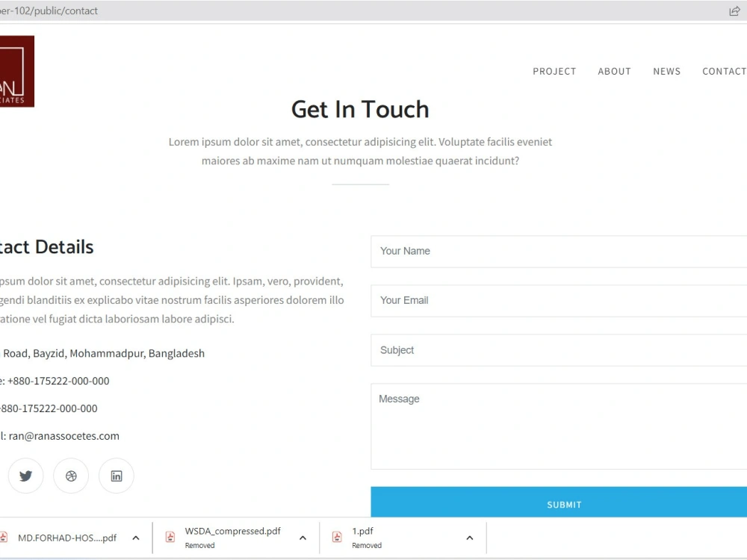
Task: Select the CONTACT navigation item
Action: click(x=724, y=71)
